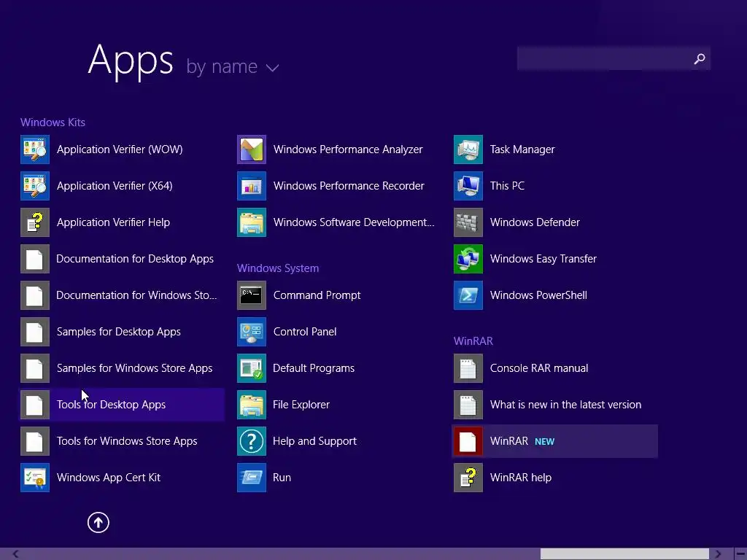Open WinRAR help icon
Image resolution: width=747 pixels, height=560 pixels.
(x=468, y=478)
